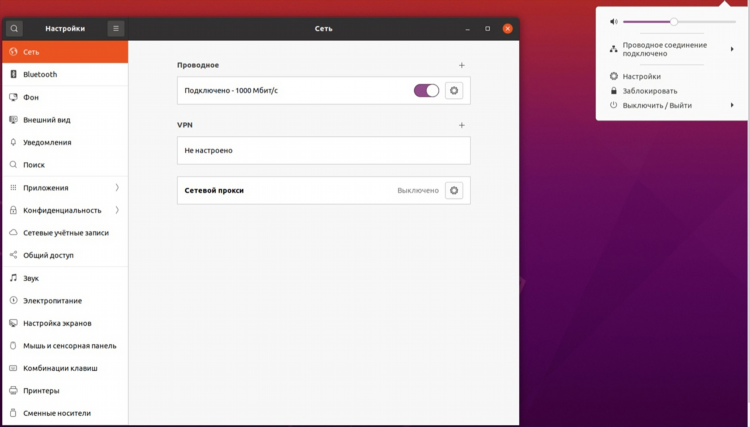The height and width of the screenshot is (427, 750).
Task: Click the gear icon beside Настройки in system menu
Action: [x=614, y=76]
